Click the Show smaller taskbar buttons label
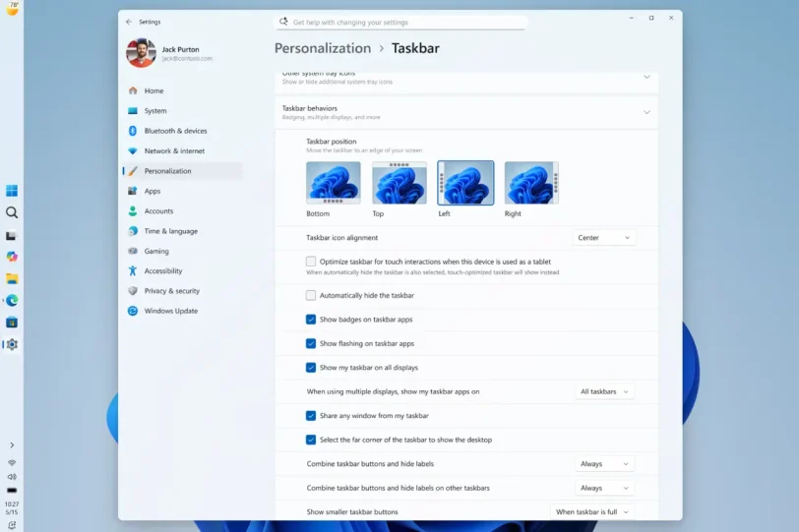This screenshot has width=799, height=532. [352, 511]
